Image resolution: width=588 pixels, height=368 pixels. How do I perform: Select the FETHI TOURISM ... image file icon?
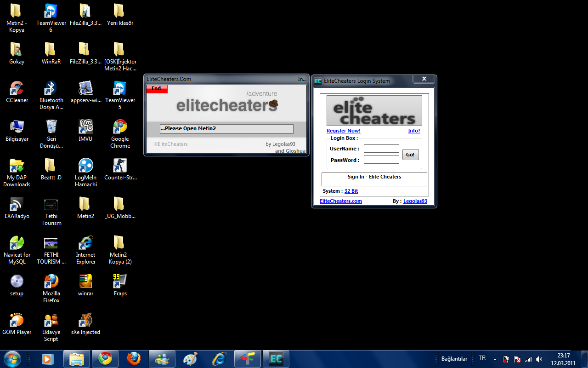click(x=51, y=250)
